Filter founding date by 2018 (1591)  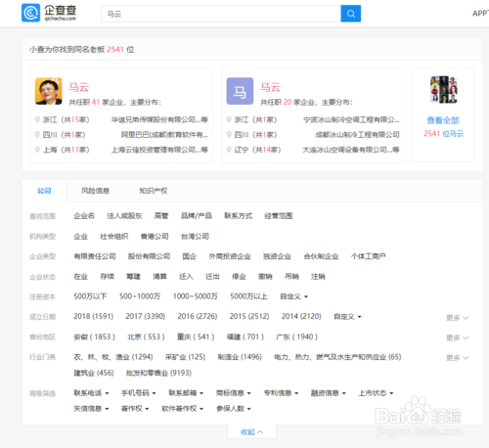pyautogui.click(x=94, y=316)
